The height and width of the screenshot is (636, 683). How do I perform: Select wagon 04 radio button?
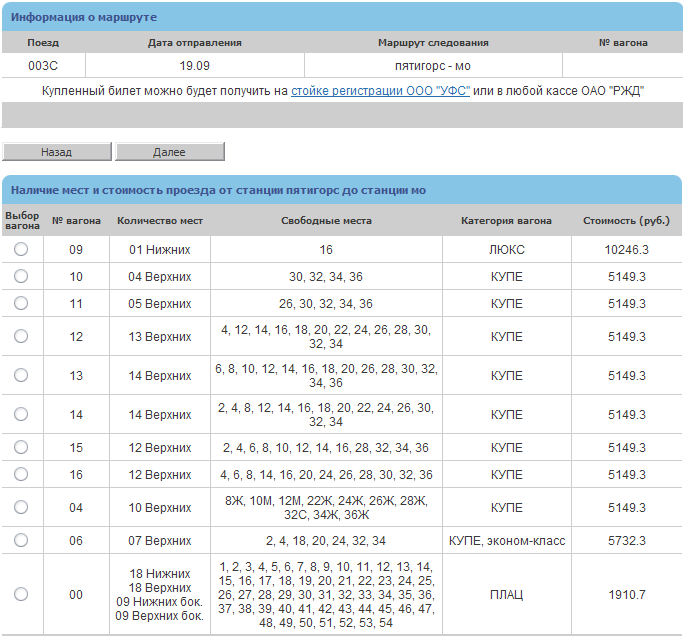click(x=21, y=508)
